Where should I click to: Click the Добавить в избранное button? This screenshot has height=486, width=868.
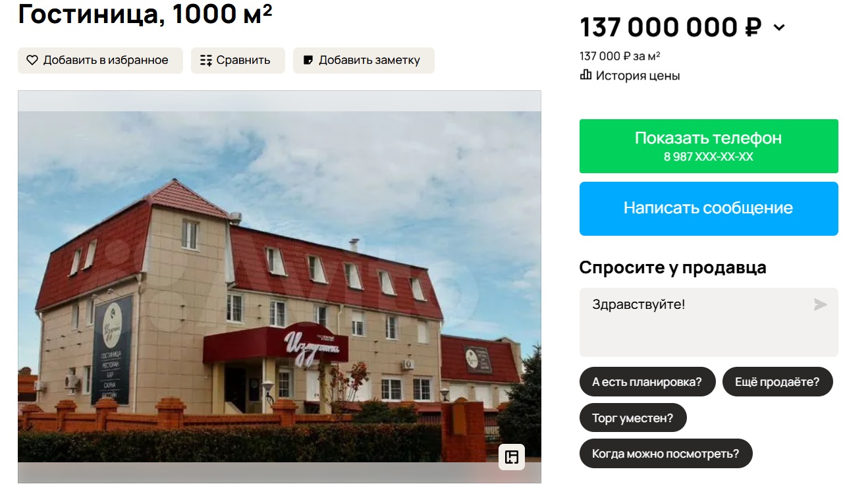(x=100, y=61)
